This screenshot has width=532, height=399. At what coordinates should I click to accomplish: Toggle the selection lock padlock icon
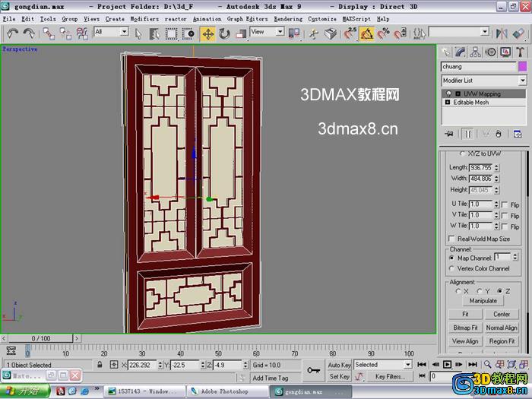(100, 365)
